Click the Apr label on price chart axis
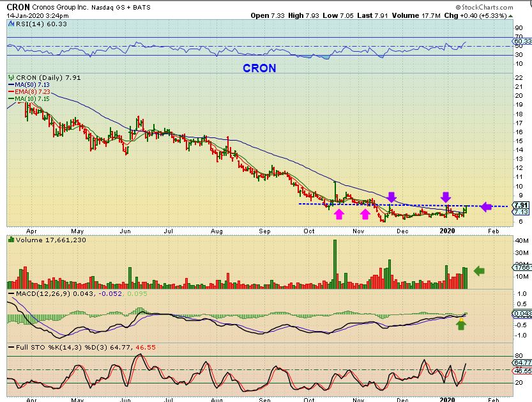This screenshot has width=532, height=402. point(31,231)
